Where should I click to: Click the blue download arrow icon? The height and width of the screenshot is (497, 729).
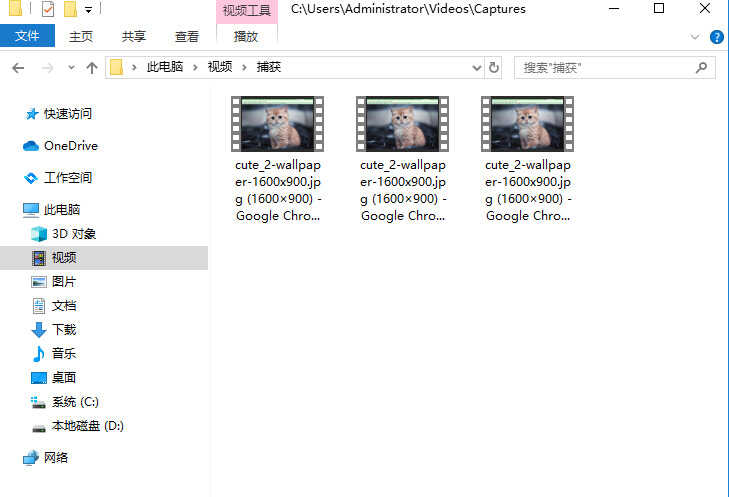tap(39, 330)
